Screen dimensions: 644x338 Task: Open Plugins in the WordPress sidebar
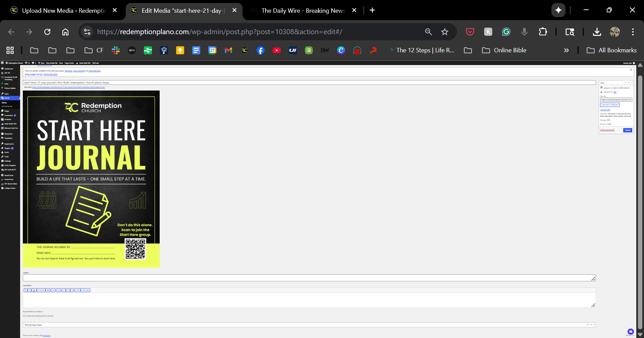click(7, 148)
